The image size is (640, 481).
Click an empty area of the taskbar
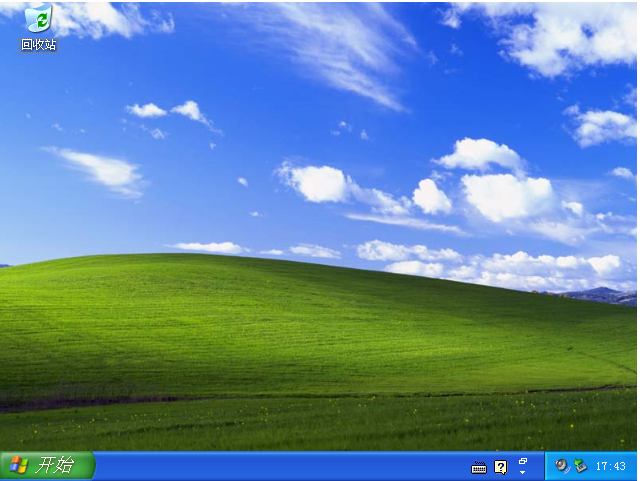tap(282, 466)
